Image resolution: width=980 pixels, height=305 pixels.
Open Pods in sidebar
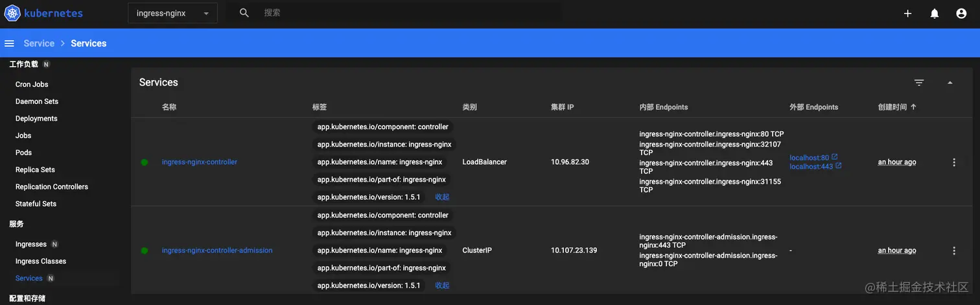[23, 152]
